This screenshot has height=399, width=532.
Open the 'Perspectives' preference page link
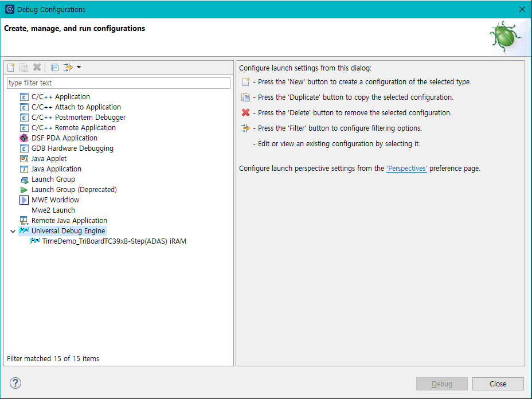(x=406, y=169)
